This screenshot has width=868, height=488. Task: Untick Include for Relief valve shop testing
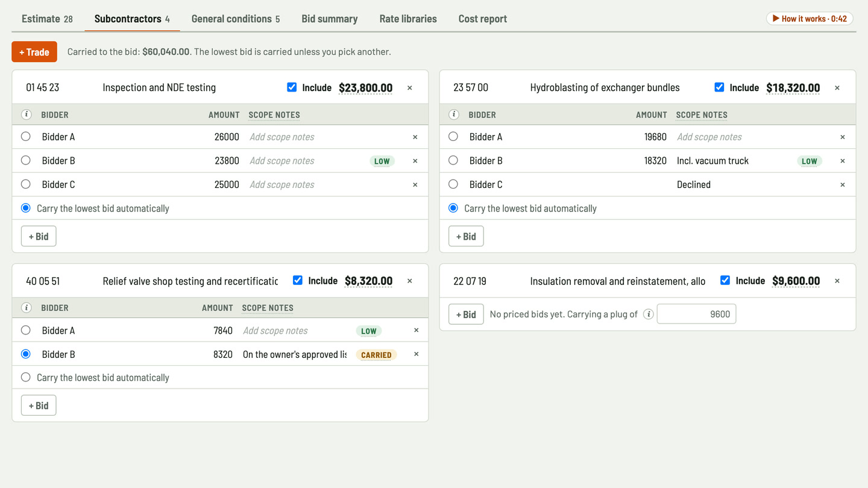coord(298,280)
